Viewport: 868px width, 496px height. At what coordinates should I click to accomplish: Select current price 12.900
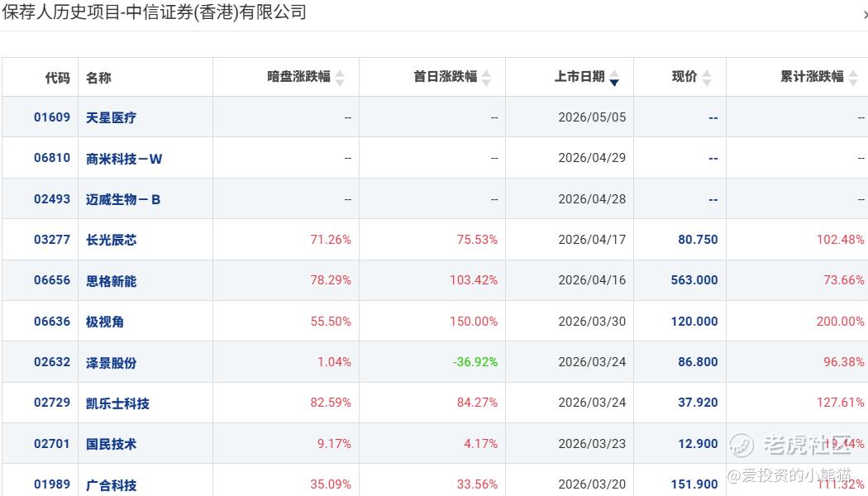[698, 444]
